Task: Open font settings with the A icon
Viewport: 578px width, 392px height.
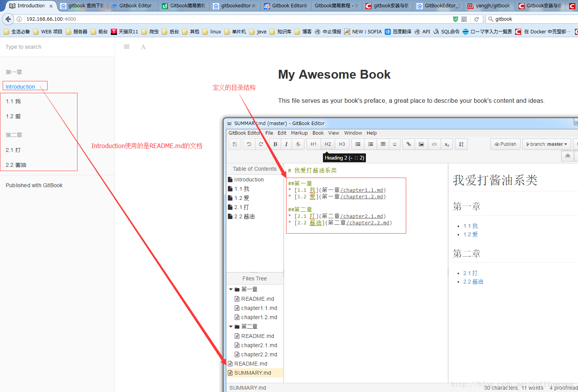Action: [x=143, y=47]
